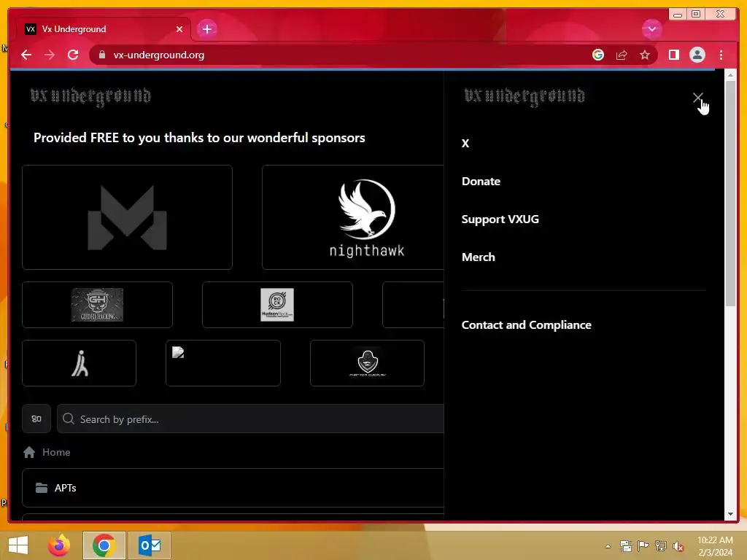Viewport: 747px width, 560px height.
Task: Open Windows Start menu
Action: (x=18, y=545)
